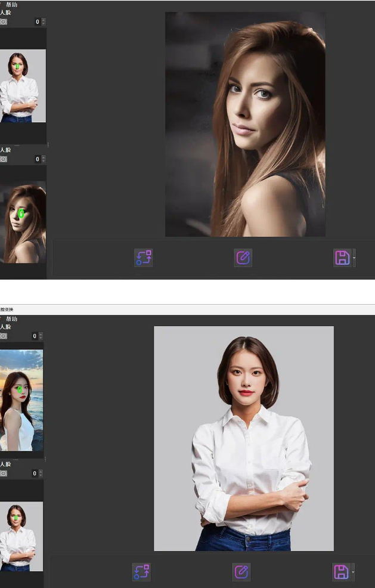
Task: Open the edit tool in the bottom window
Action: 241,572
